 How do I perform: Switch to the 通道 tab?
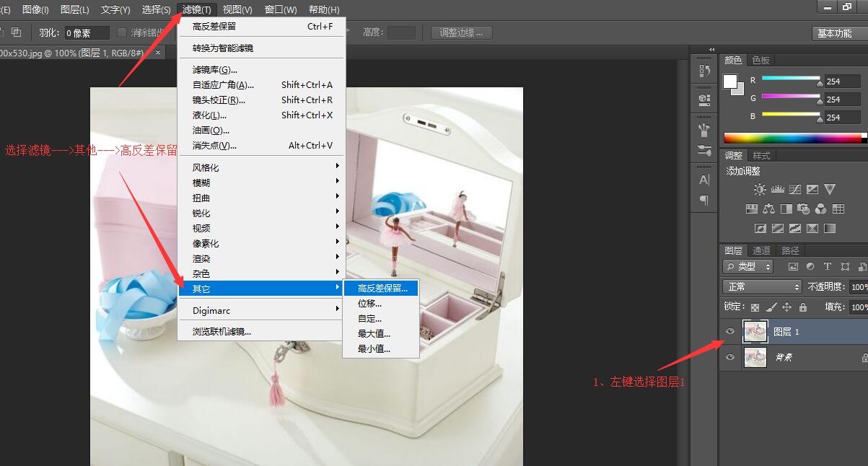click(761, 250)
